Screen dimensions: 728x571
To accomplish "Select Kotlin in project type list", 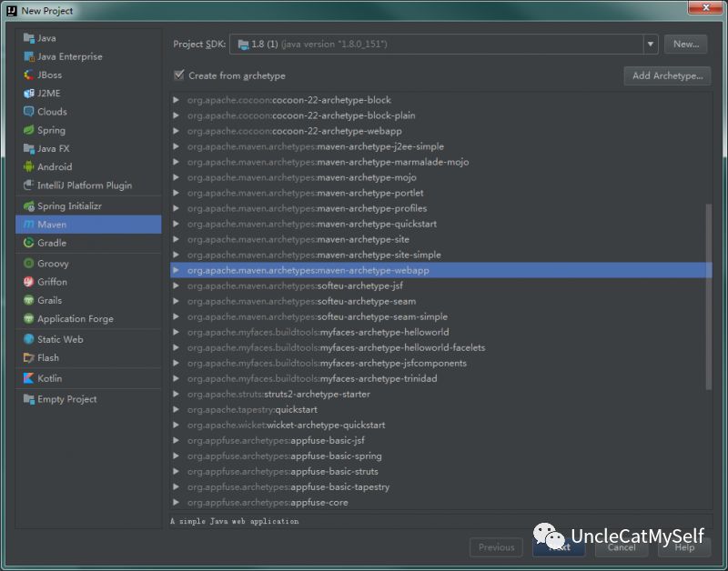I will coord(88,378).
